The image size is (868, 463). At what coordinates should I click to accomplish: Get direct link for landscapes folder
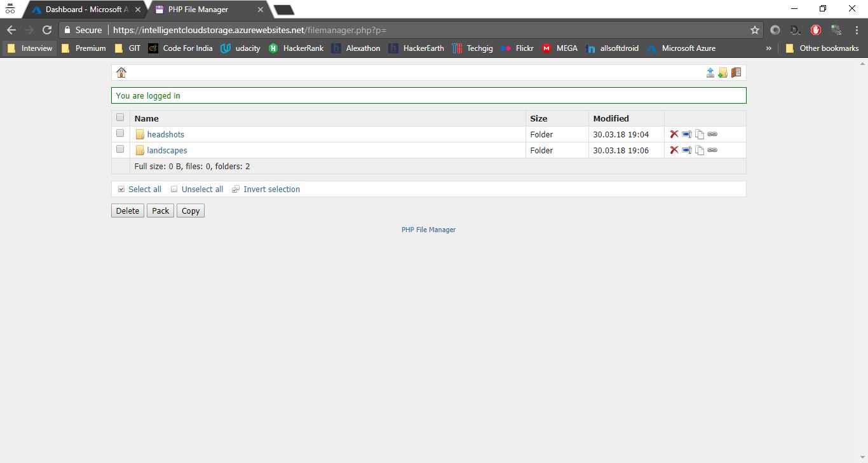coord(712,150)
